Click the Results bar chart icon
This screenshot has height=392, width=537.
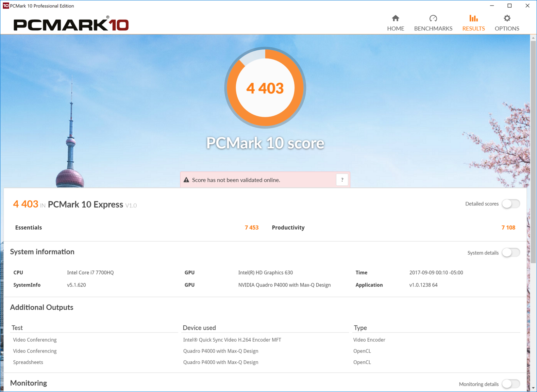point(473,18)
